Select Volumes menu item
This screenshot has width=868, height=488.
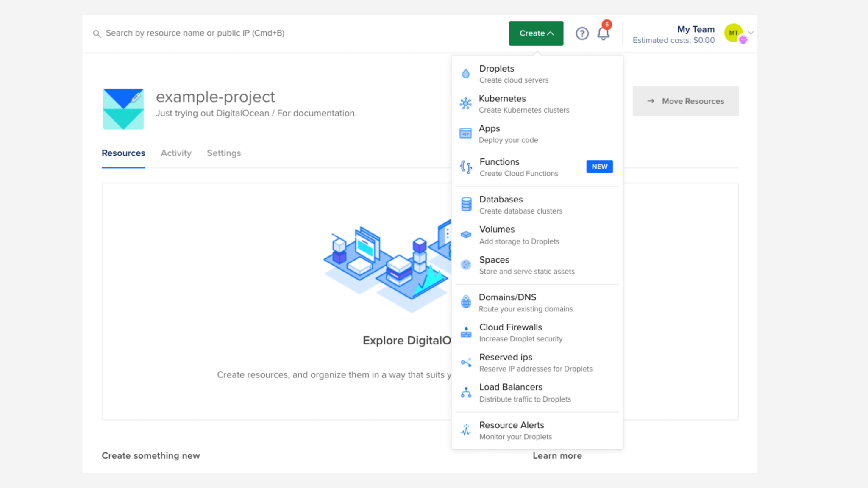tap(537, 235)
